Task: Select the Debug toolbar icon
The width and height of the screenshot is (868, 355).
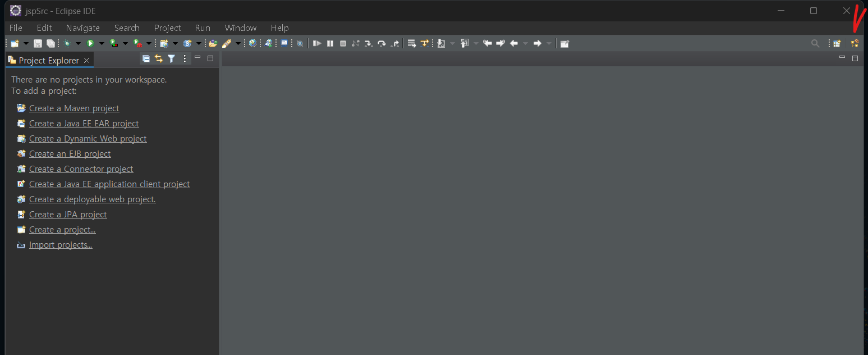Action: [x=66, y=43]
